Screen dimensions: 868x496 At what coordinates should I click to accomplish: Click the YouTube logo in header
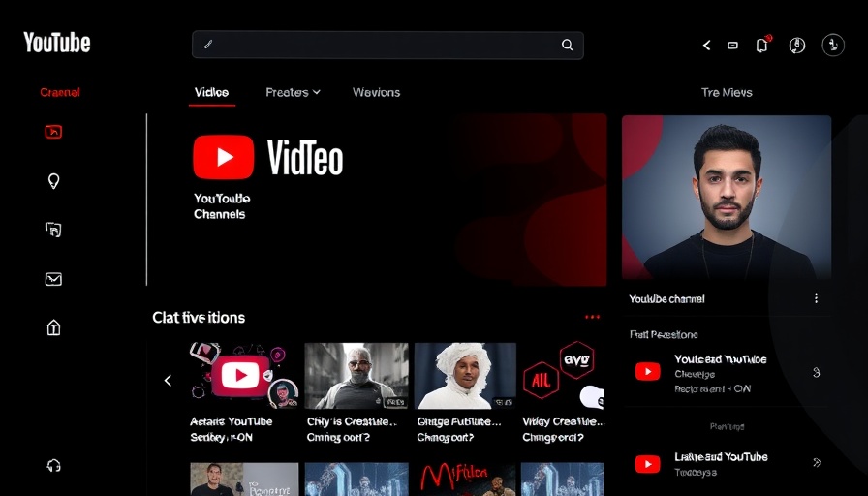point(56,43)
